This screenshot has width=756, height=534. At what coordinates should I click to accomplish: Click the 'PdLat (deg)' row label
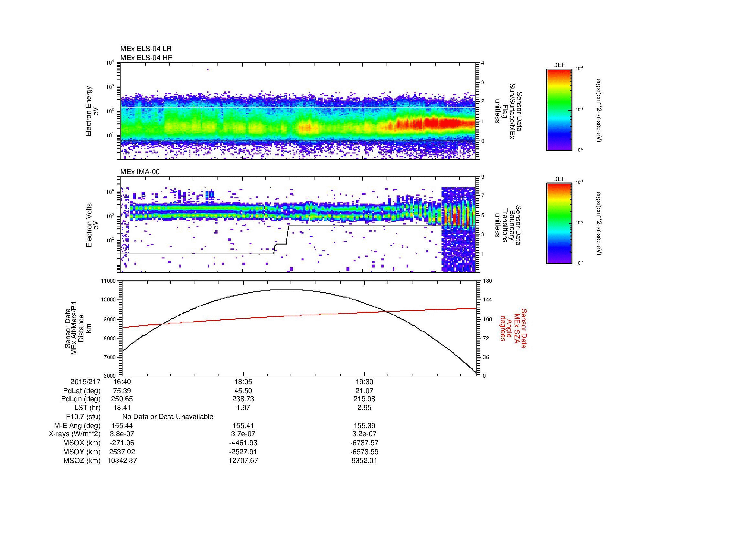tap(82, 391)
